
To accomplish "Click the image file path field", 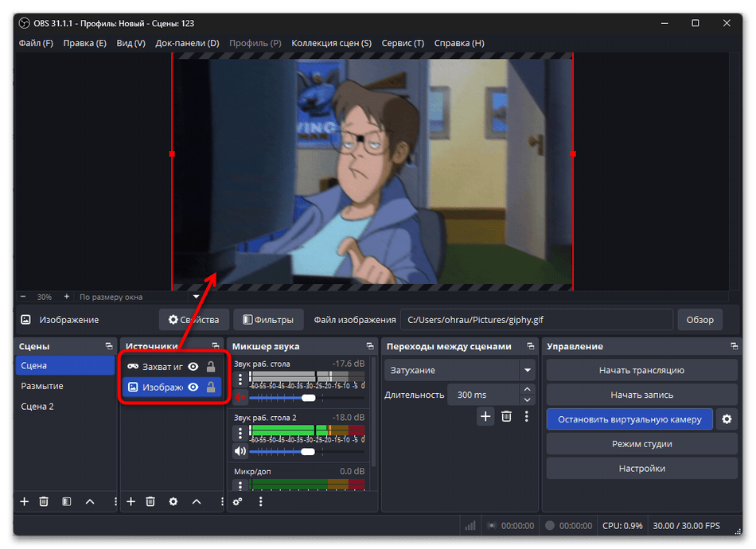I will click(536, 320).
